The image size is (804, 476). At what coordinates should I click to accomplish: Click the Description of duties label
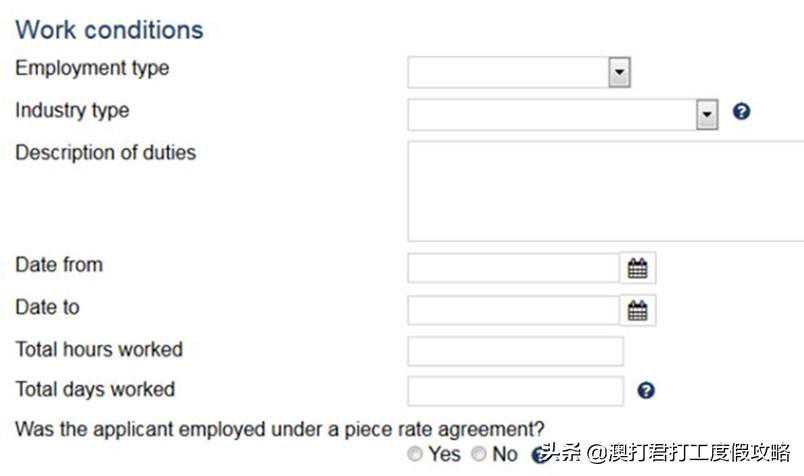(105, 153)
